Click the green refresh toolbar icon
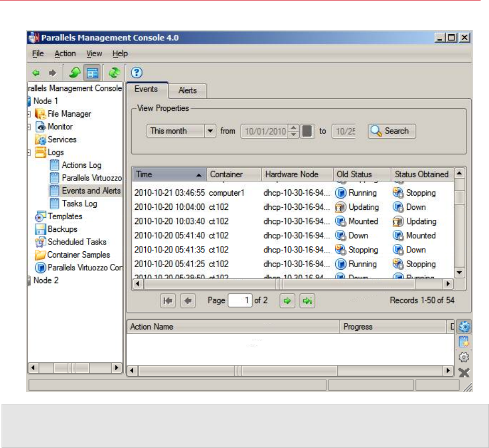489x448 pixels. [x=114, y=73]
